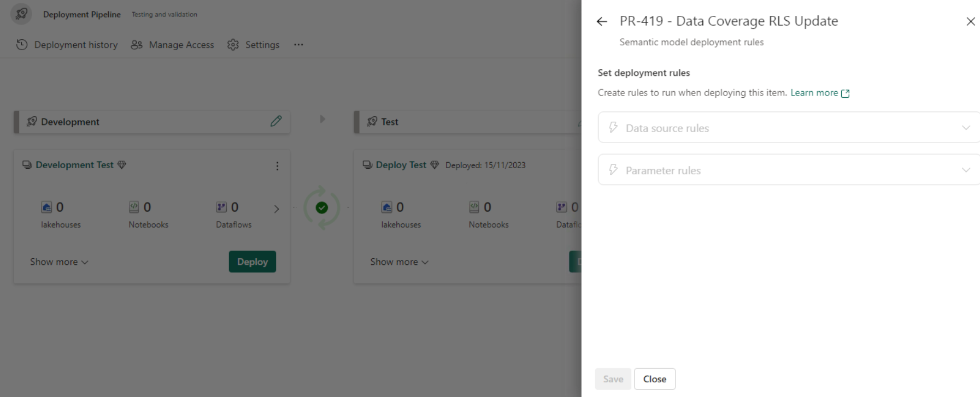Image resolution: width=980 pixels, height=397 pixels.
Task: Click the lakehouses icon in Development card
Action: point(46,207)
